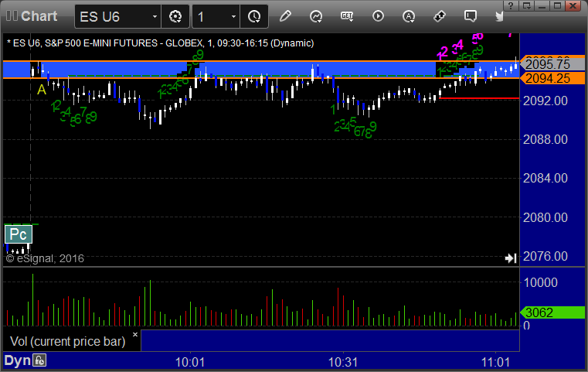The width and height of the screenshot is (588, 372).
Task: Select the pencil drawing tool
Action: coord(285,16)
